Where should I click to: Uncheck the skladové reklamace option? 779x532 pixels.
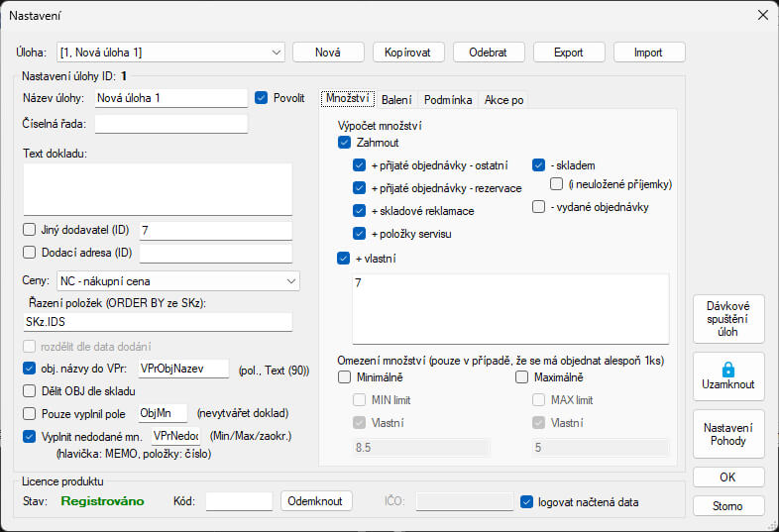(x=360, y=210)
